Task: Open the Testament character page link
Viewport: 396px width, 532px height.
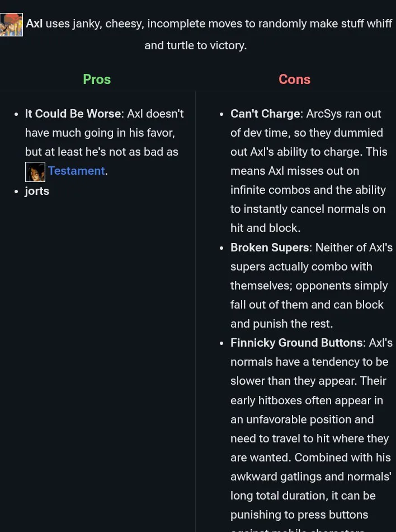Action: (76, 171)
